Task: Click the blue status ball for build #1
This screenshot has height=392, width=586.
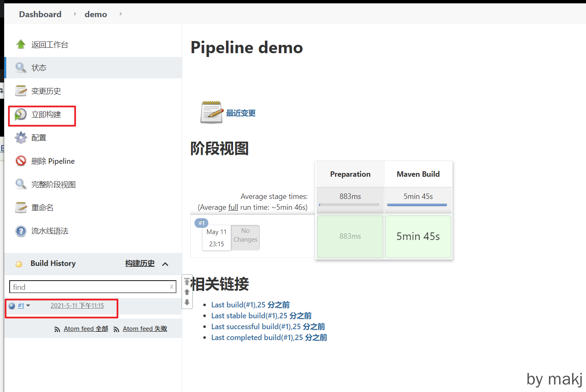Action: pos(12,306)
